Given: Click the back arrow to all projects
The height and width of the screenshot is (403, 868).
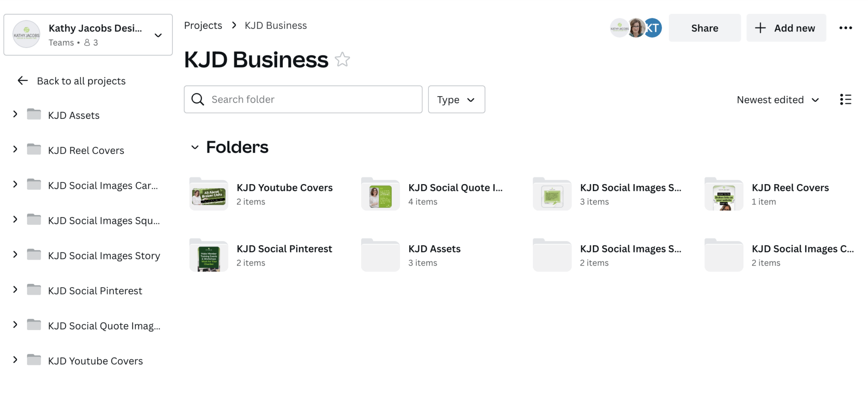Looking at the screenshot, I should point(22,80).
